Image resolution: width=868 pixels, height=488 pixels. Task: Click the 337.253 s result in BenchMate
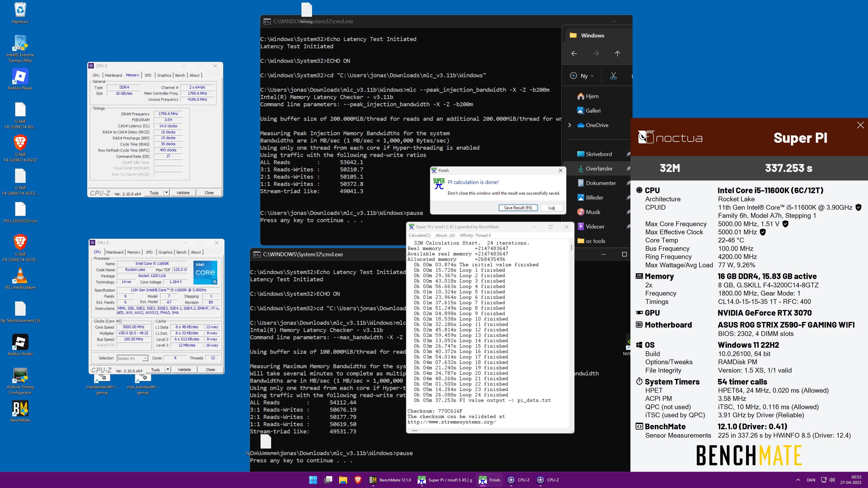click(788, 168)
